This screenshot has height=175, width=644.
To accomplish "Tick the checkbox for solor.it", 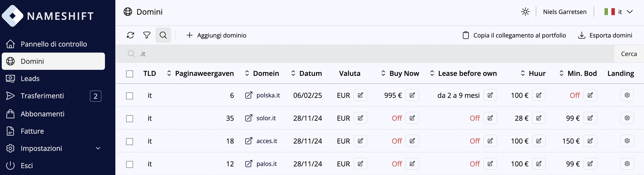I will [130, 119].
